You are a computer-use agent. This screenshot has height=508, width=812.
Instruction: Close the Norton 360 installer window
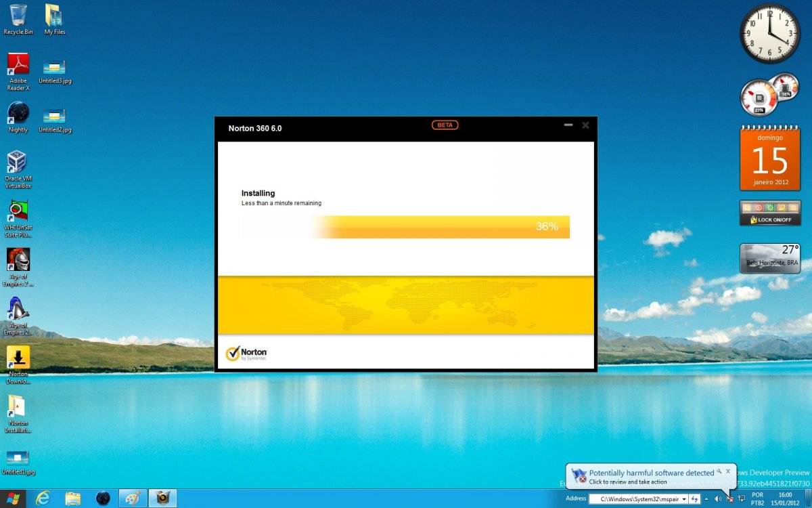click(x=585, y=125)
